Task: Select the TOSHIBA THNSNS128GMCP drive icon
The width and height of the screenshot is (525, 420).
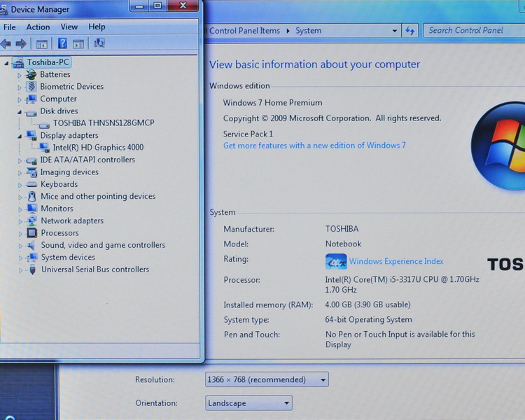Action: tap(44, 125)
